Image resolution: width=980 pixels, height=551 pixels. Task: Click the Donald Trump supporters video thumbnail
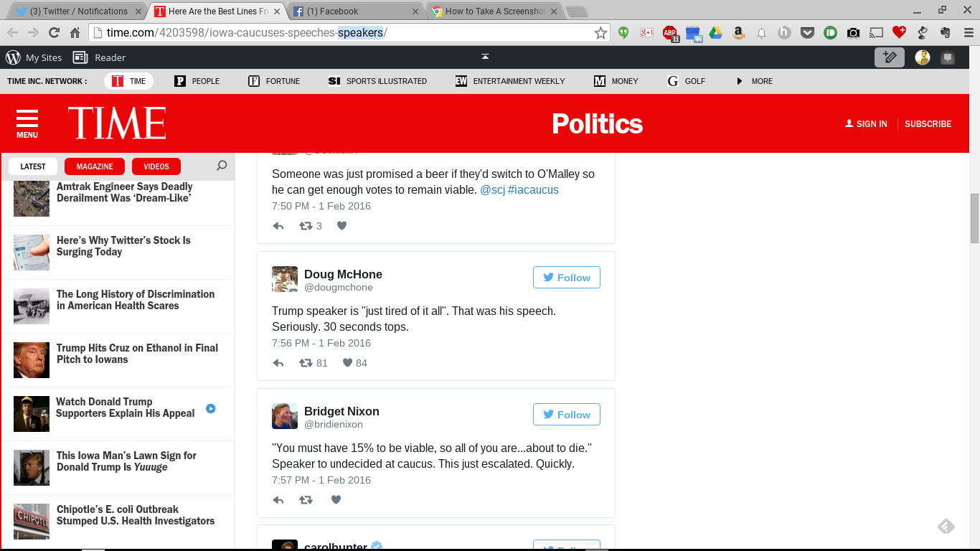(x=32, y=414)
